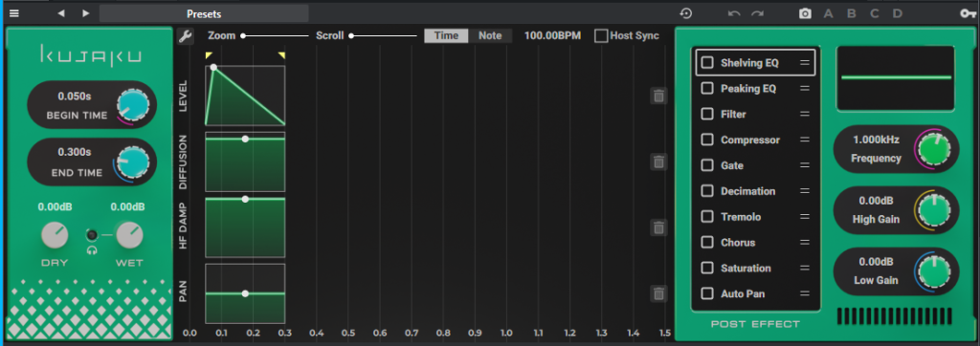Click the Level envelope trash icon
980x346 pixels.
point(658,96)
